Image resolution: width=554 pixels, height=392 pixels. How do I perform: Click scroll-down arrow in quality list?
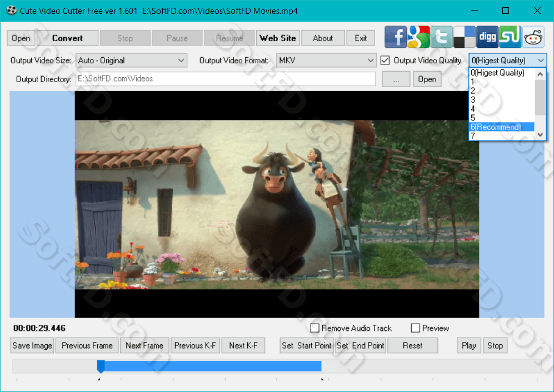pyautogui.click(x=540, y=134)
